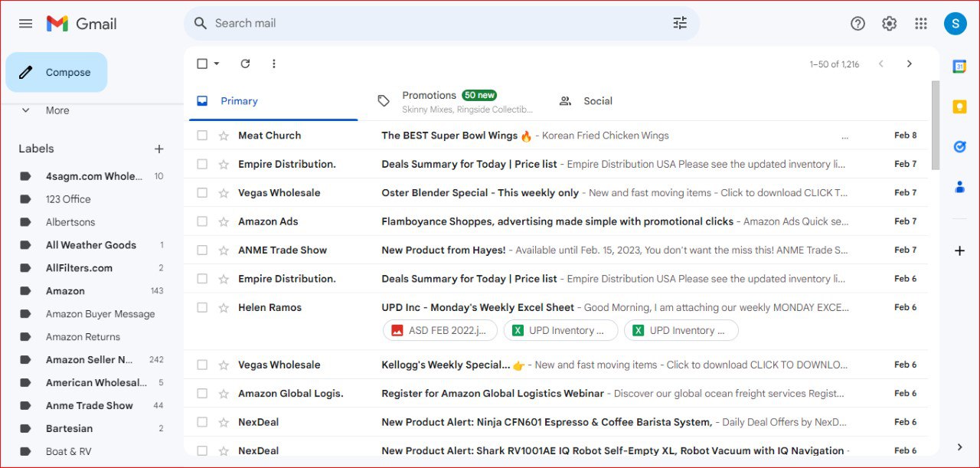Star the Meat Church email
The width and height of the screenshot is (980, 468).
click(x=224, y=136)
